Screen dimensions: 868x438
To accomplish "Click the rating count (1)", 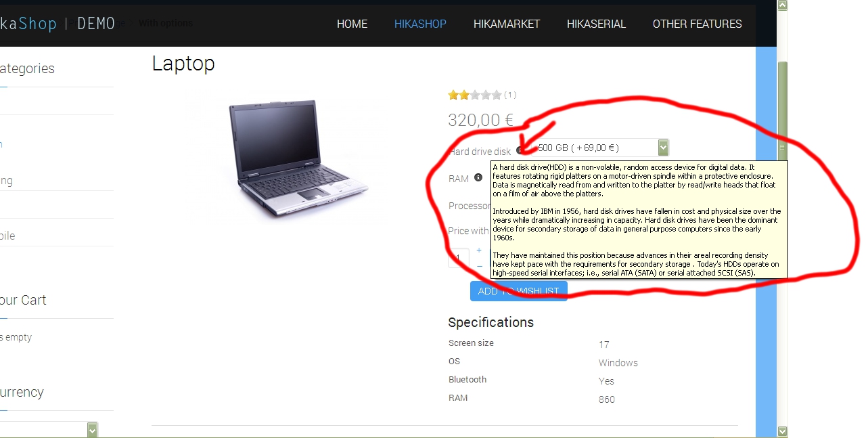I will pos(510,95).
